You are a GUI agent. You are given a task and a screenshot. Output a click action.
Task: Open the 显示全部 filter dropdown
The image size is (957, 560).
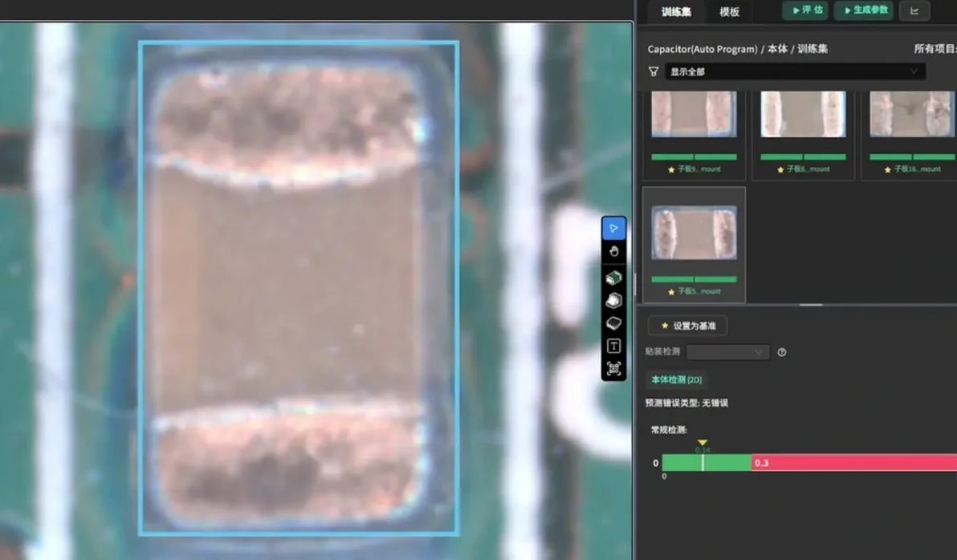tap(795, 72)
